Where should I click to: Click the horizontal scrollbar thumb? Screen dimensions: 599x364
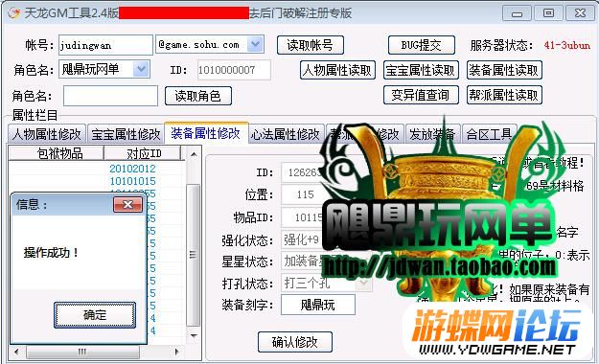click(x=82, y=352)
